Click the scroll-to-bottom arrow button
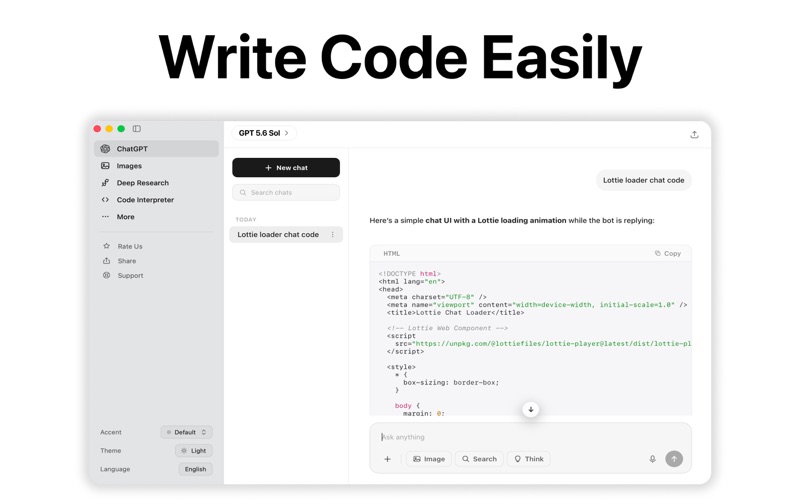 point(531,409)
